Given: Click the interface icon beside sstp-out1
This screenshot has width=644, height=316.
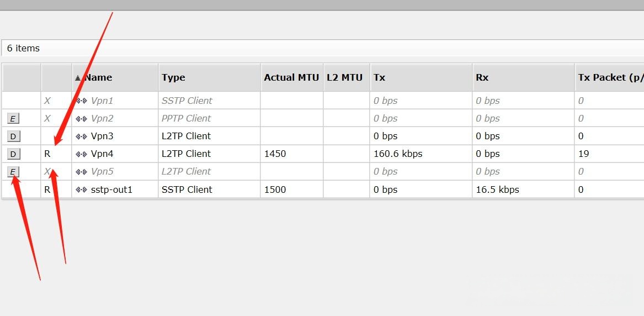Looking at the screenshot, I should coord(81,189).
